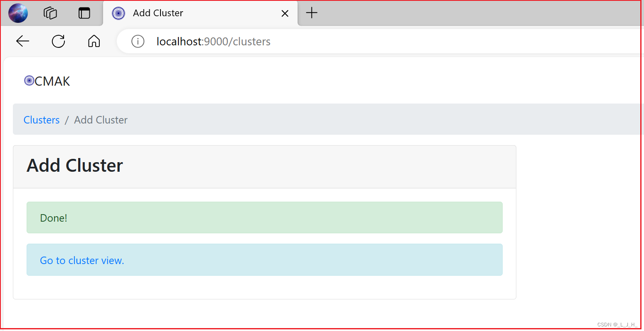
Task: Click the Edge browser icon in taskbar
Action: (17, 13)
